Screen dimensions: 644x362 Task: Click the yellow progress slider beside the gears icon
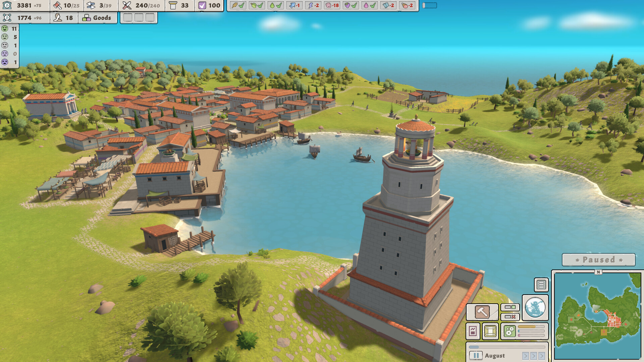tap(531, 326)
